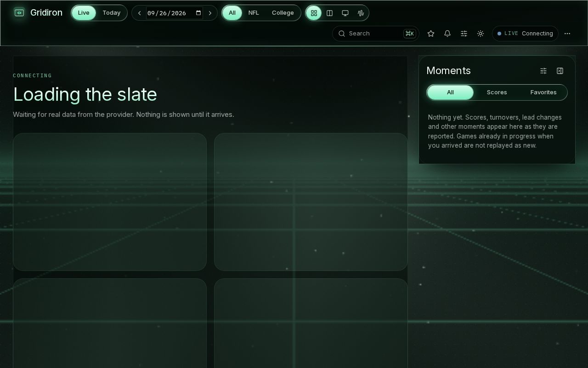Click the Moments panel title

click(448, 71)
